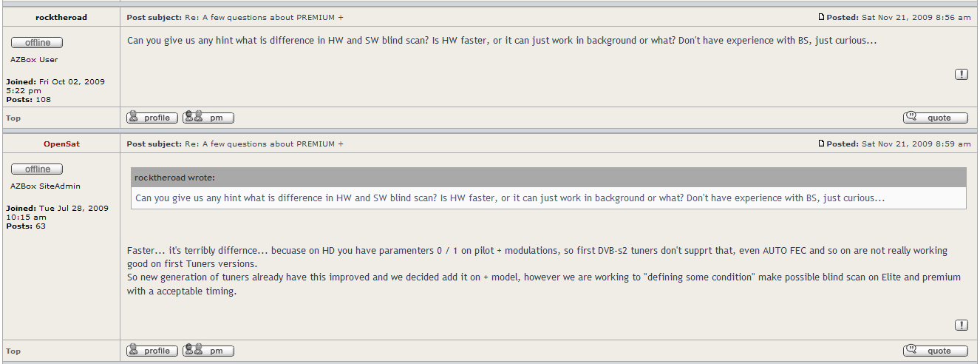Send a pm to OpenSat
The image size is (980, 364).
208,351
